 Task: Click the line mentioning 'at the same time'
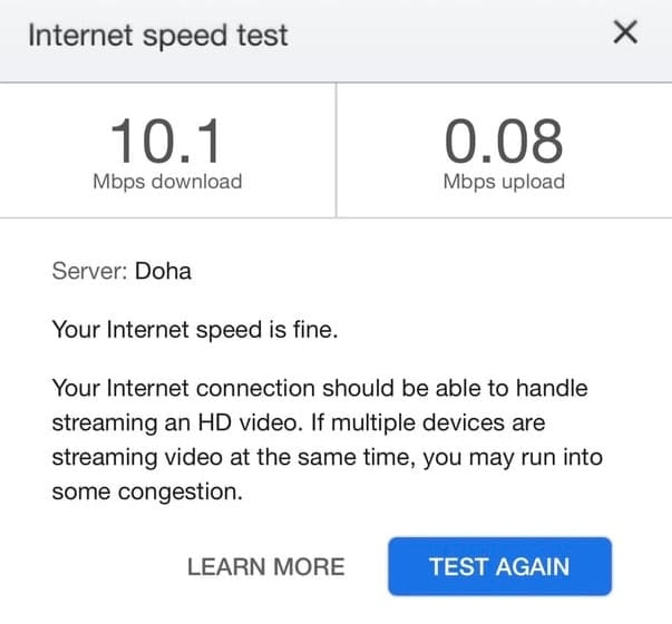[328, 458]
